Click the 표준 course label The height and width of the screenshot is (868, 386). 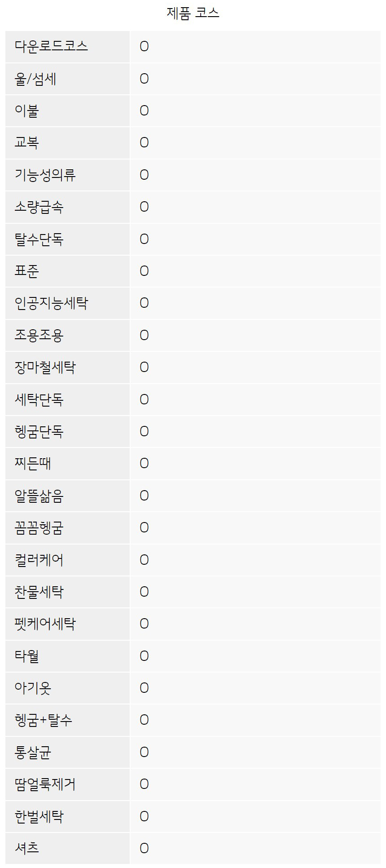coord(27,271)
